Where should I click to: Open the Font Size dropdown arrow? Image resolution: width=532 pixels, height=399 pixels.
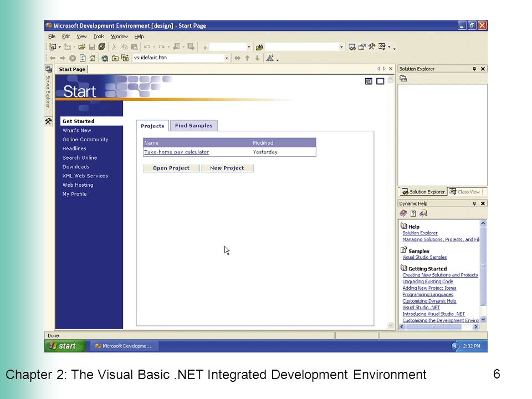(278, 60)
